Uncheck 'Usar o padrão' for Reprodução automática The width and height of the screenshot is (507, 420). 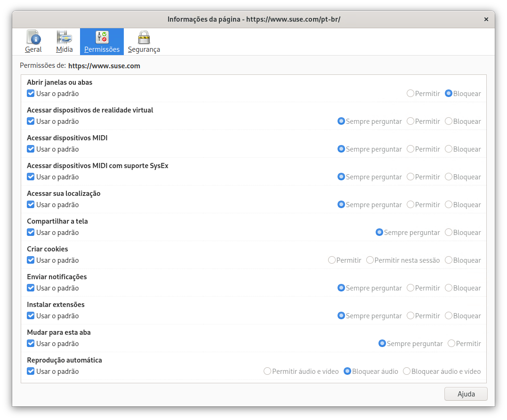31,372
